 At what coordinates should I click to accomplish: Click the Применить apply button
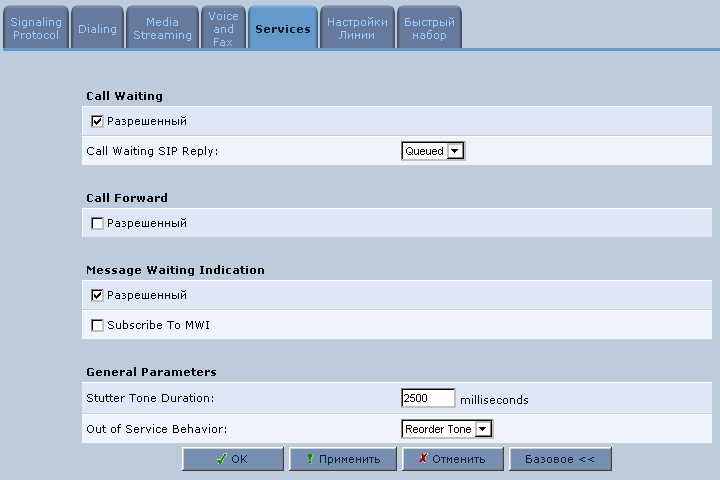click(343, 459)
